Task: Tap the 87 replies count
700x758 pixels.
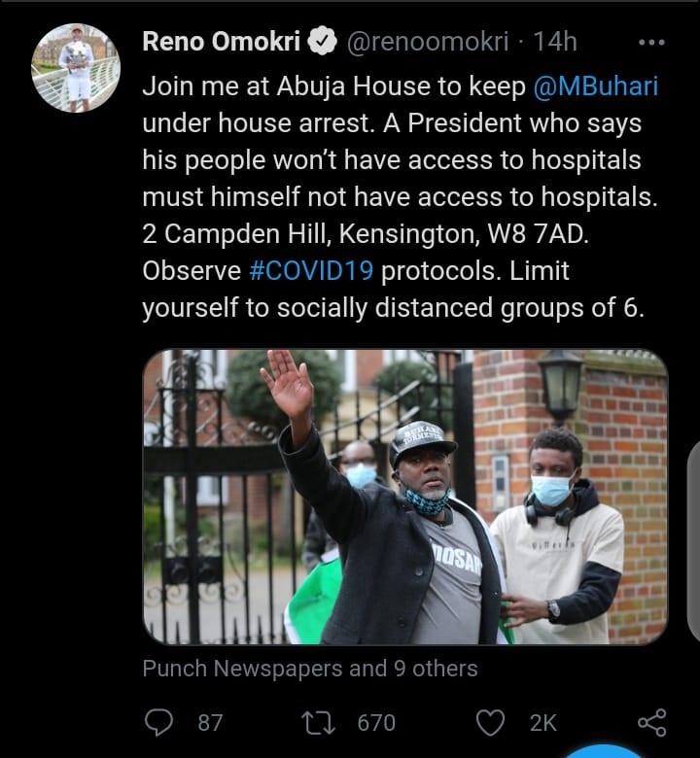Action: 210,722
